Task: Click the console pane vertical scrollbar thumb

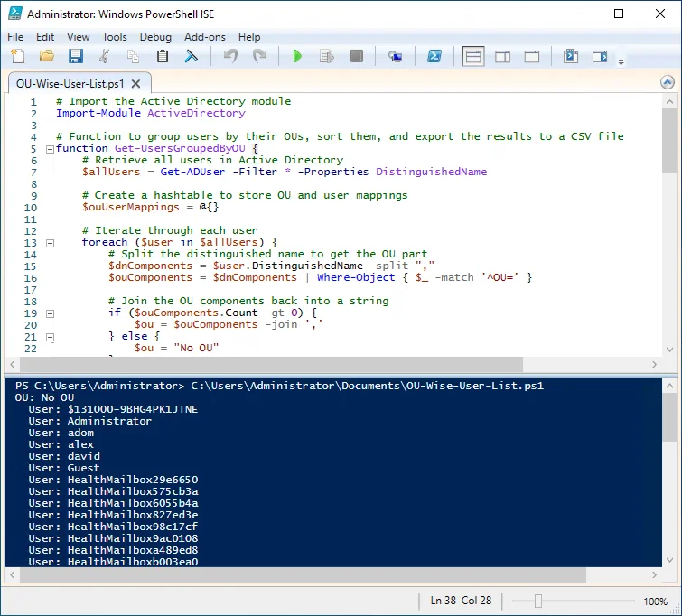Action: pyautogui.click(x=669, y=418)
